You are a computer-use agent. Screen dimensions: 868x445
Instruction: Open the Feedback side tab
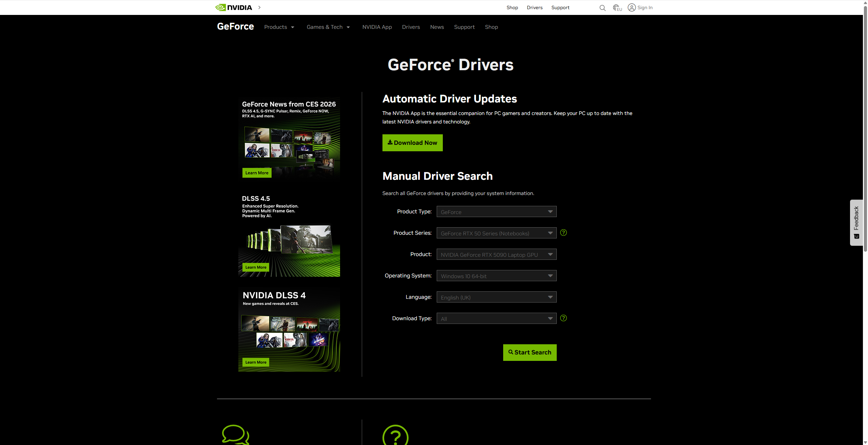tap(856, 222)
